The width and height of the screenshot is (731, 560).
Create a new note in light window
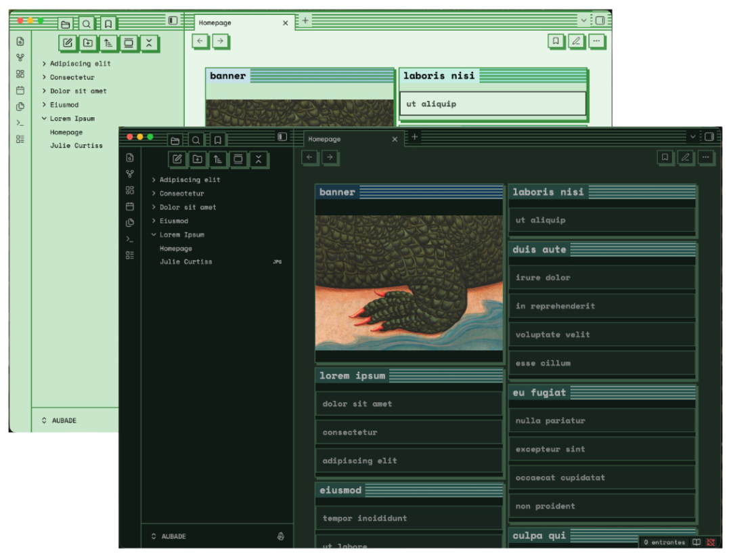point(68,43)
